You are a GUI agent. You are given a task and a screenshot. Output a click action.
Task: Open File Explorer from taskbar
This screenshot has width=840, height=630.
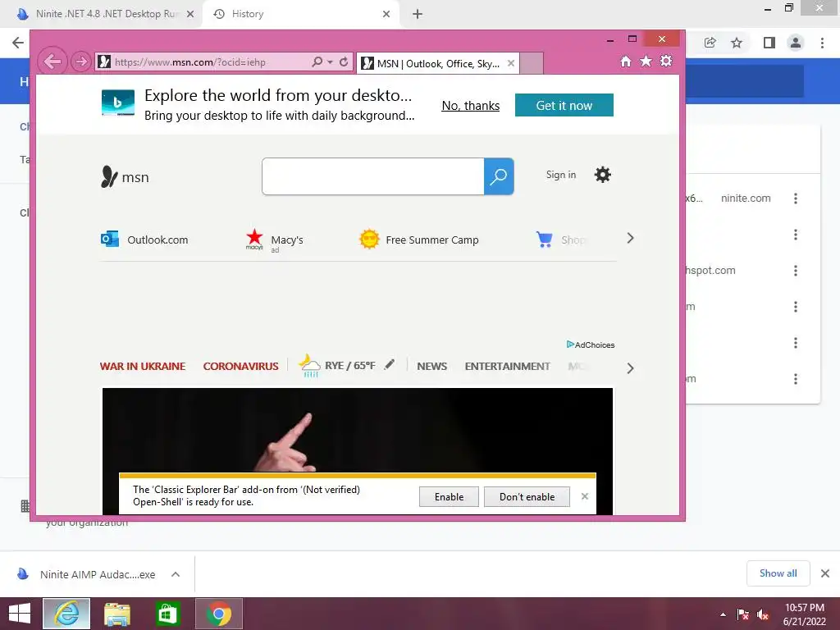click(117, 614)
